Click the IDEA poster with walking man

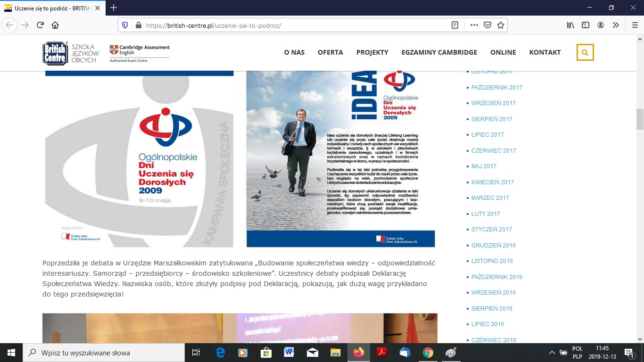tap(341, 159)
